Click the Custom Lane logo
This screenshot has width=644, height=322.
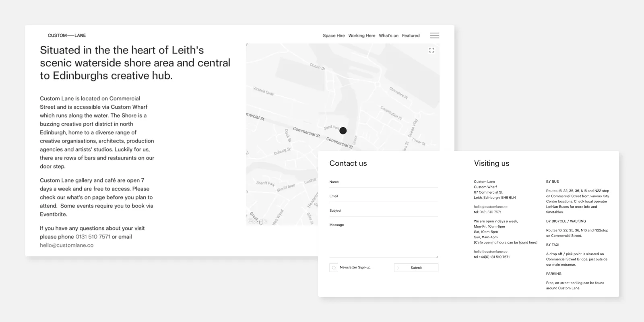(x=67, y=35)
